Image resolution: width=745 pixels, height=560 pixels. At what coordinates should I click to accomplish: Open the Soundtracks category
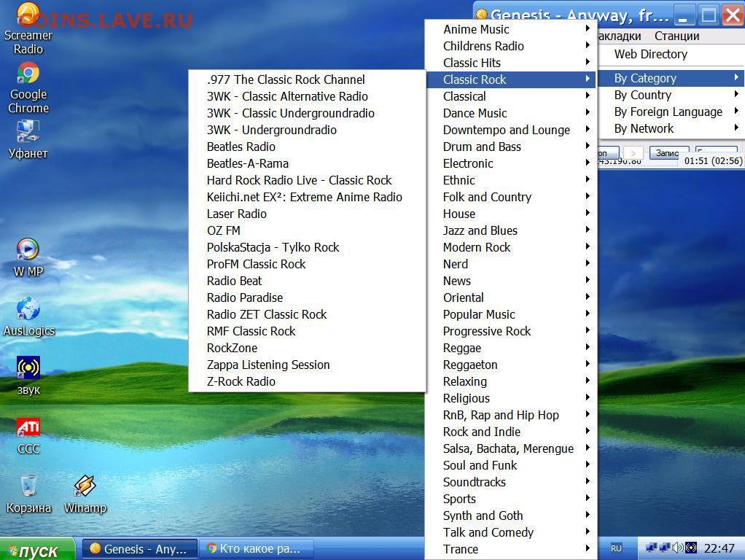(x=510, y=482)
